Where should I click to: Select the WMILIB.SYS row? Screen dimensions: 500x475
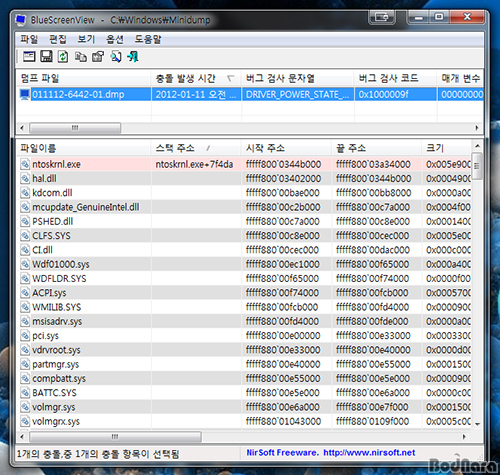tap(244, 307)
